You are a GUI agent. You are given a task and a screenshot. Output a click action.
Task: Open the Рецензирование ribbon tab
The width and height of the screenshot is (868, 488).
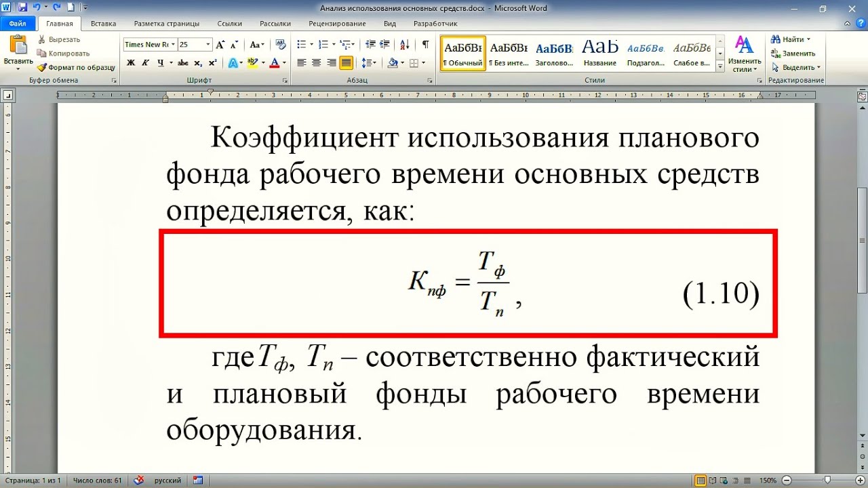337,23
